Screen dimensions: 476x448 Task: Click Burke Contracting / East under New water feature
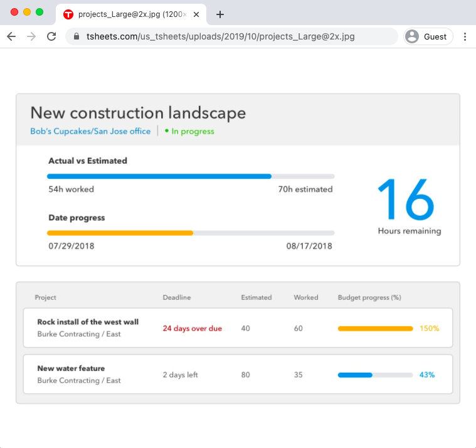(x=79, y=381)
